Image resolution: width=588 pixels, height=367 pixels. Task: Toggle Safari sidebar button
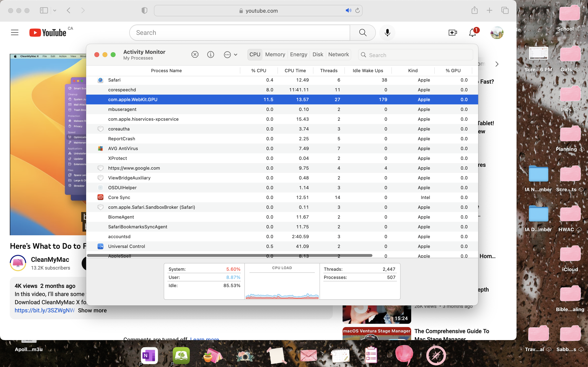44,10
